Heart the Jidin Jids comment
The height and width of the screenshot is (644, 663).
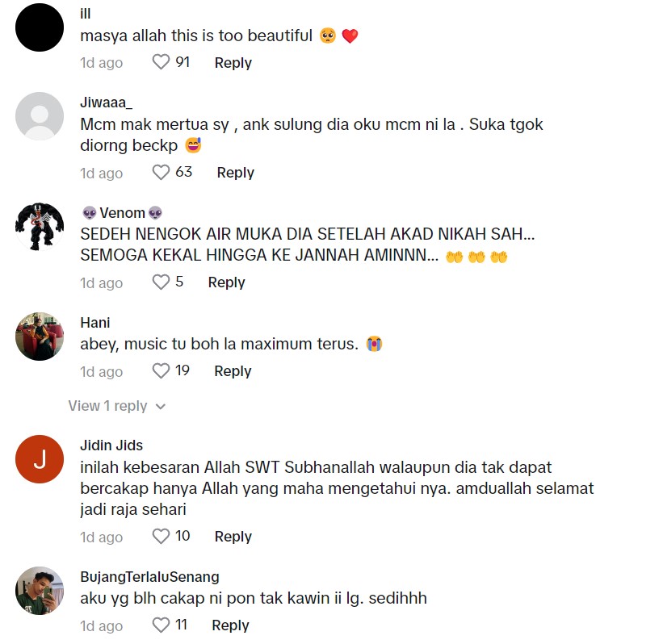[x=161, y=536]
